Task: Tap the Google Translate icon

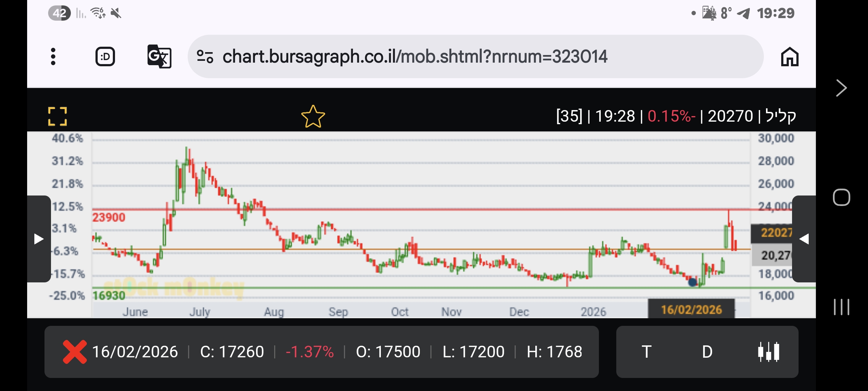Action: point(159,56)
